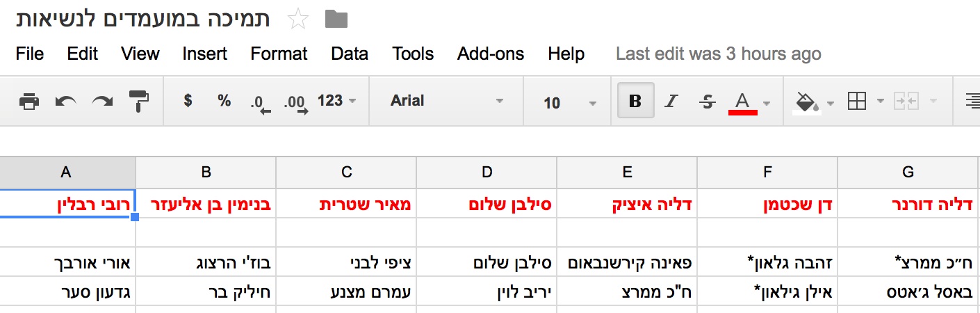This screenshot has height=313, width=980.
Task: Toggle bold formatting
Action: coord(635,102)
